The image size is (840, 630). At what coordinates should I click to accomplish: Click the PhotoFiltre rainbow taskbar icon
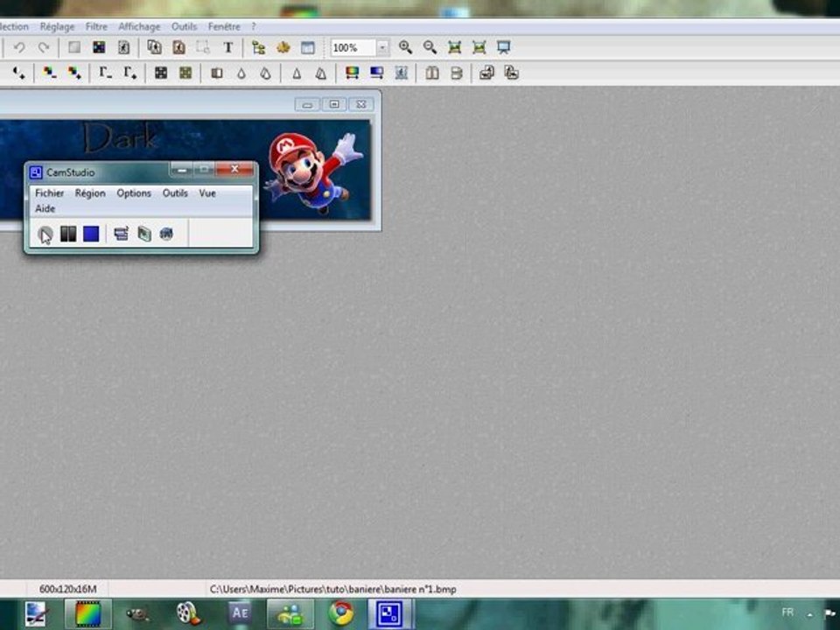[x=88, y=613]
